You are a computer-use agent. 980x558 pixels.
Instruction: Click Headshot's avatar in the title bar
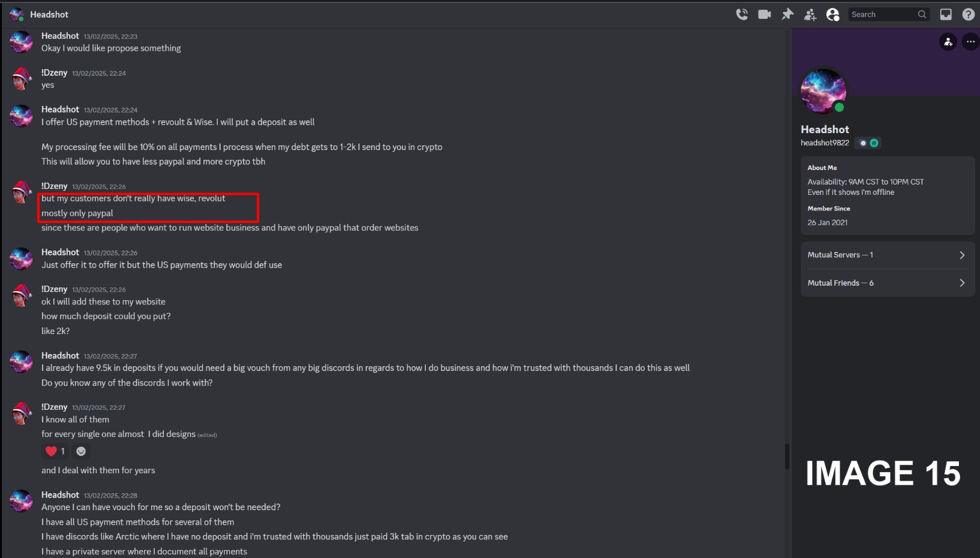click(x=16, y=15)
